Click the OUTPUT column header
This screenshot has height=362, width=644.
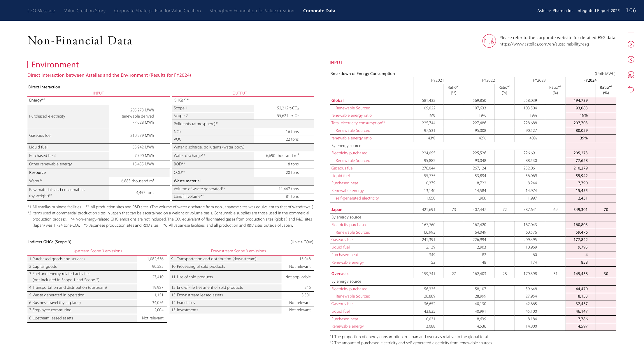(240, 93)
